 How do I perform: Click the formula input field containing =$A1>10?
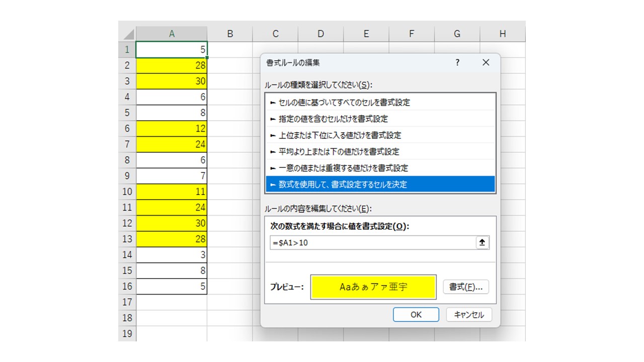pos(372,243)
